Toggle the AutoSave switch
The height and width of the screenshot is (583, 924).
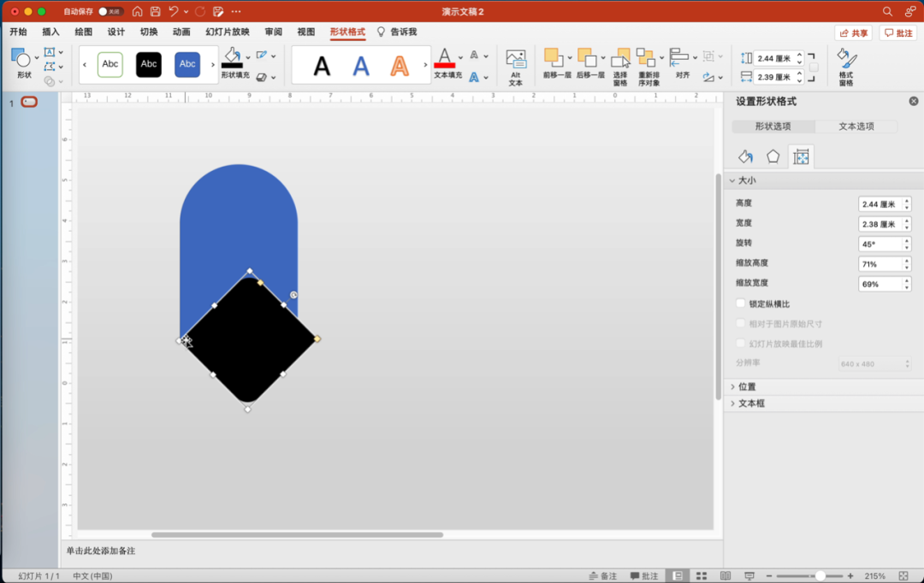(x=110, y=11)
